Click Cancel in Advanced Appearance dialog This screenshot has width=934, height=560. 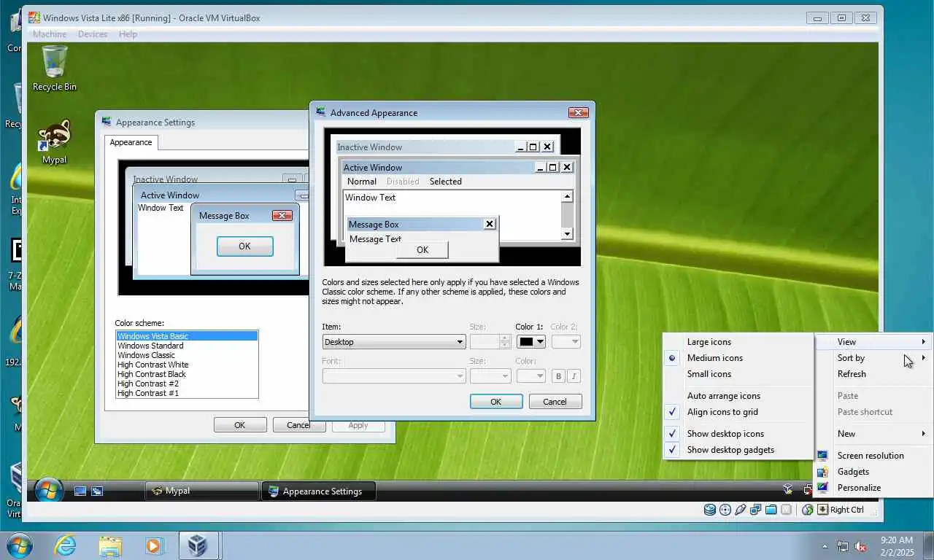click(x=555, y=402)
